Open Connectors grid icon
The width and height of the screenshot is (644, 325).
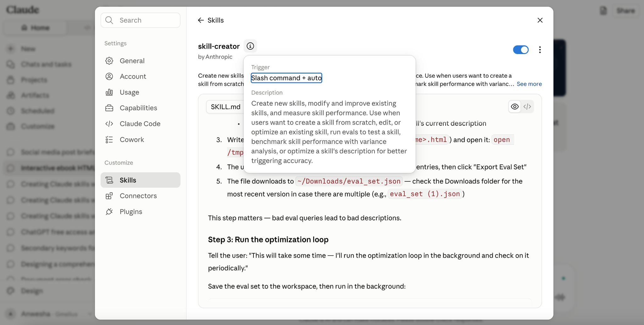pos(109,196)
